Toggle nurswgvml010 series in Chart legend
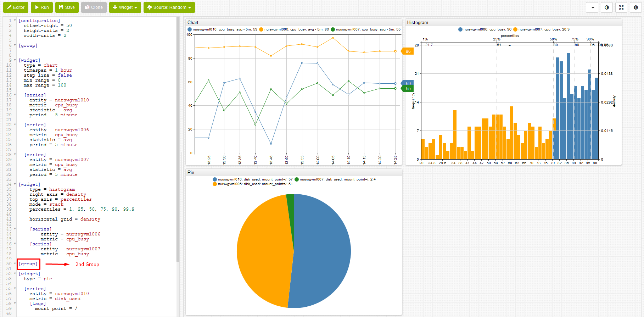Image resolution: width=644 pixels, height=317 pixels. 222,29
